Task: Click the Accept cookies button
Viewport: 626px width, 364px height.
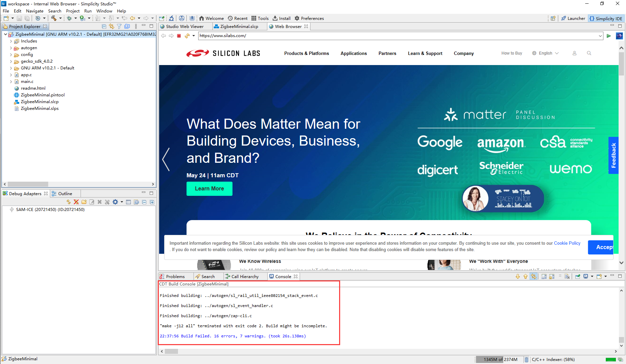Action: point(601,247)
